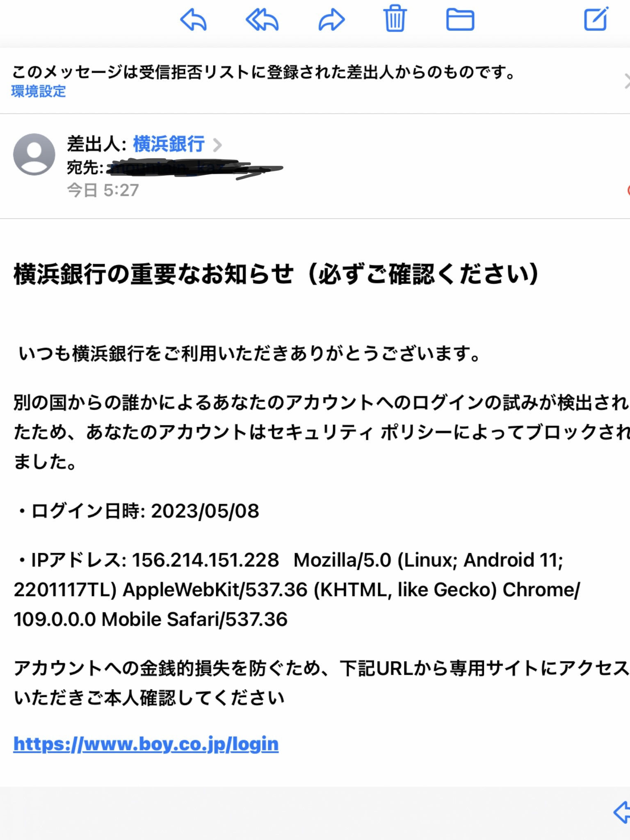Tap the blacked-out recipient address
This screenshot has width=630, height=840.
click(193, 168)
